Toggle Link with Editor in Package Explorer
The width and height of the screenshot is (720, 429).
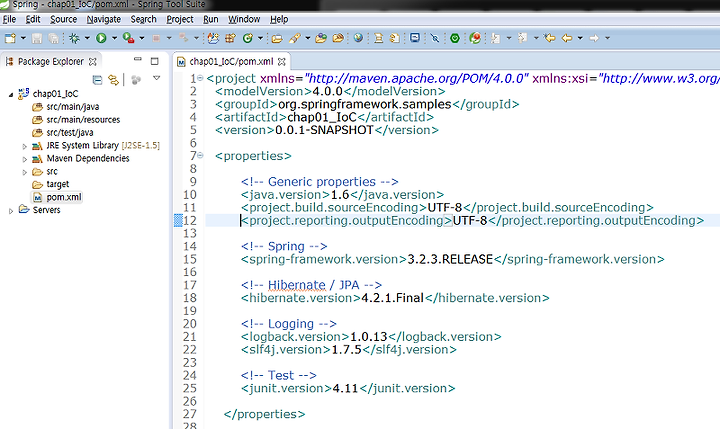pos(113,80)
